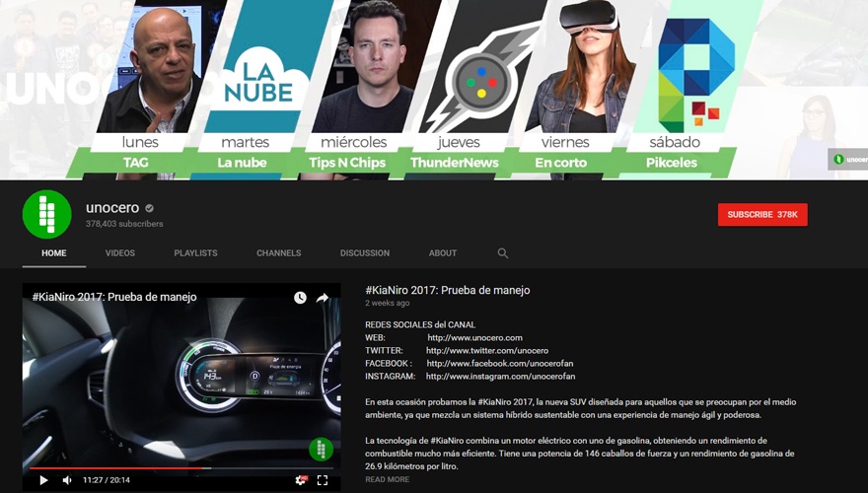Screen dimensions: 868x493
Task: Click the unocero channel name
Action: coord(112,208)
